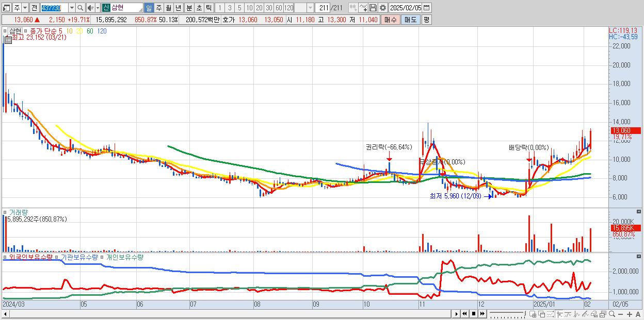The height and width of the screenshot is (320, 644).
Task: Click the line-comparison icon at bottom
Action: point(568,314)
